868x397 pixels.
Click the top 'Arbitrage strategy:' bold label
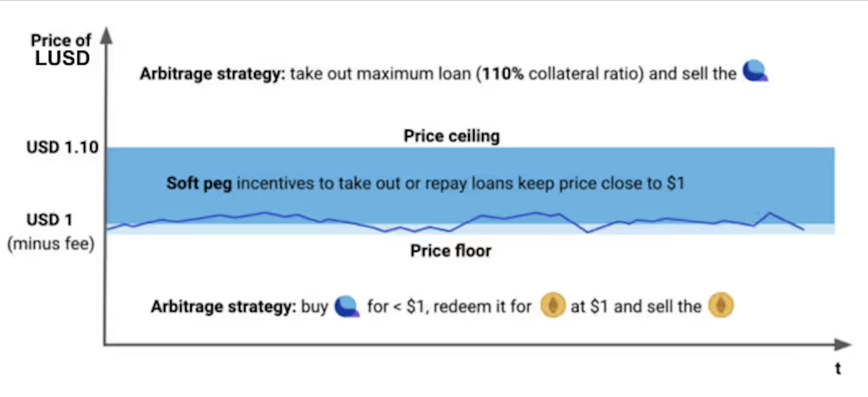coord(212,74)
